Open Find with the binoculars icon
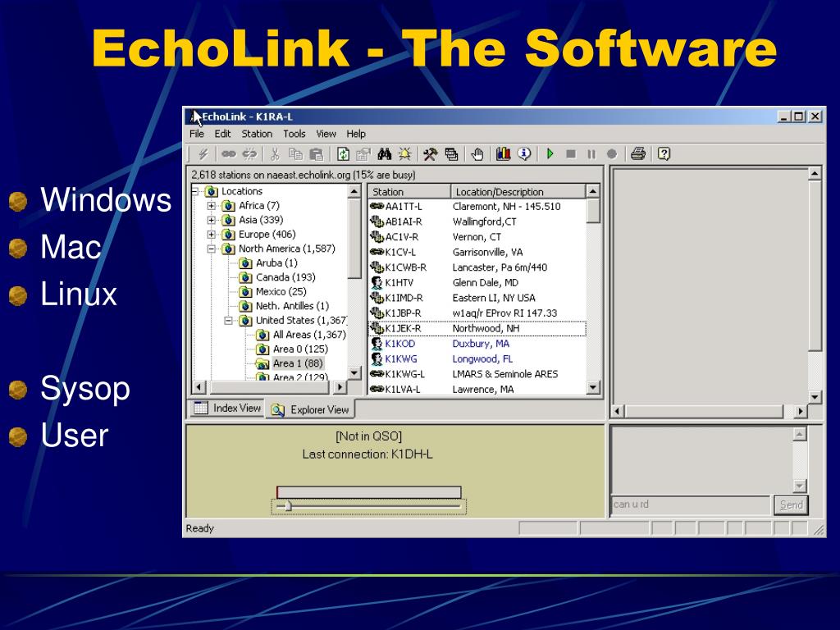This screenshot has height=630, width=840. coord(385,154)
